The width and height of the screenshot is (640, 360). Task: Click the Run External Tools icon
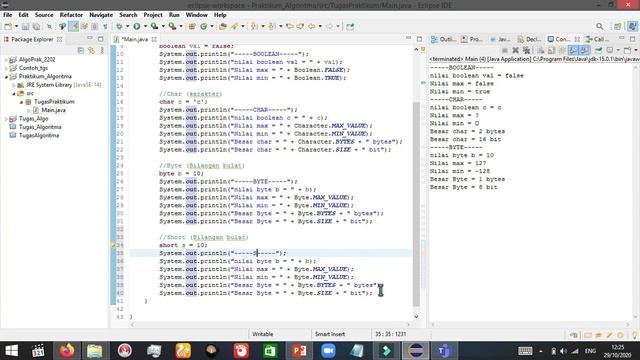pos(172,27)
